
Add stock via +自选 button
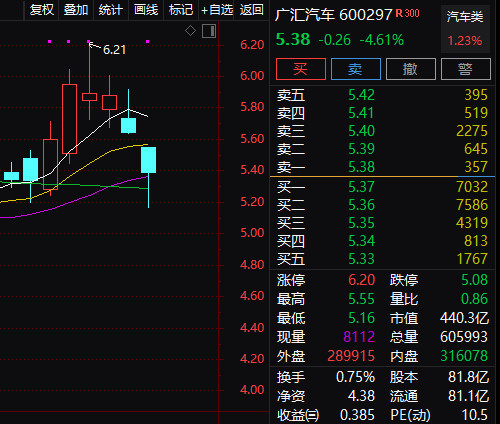(217, 10)
